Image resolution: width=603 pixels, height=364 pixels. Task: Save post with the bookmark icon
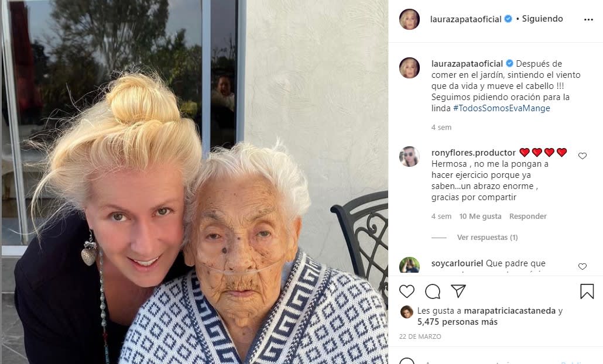click(x=587, y=291)
